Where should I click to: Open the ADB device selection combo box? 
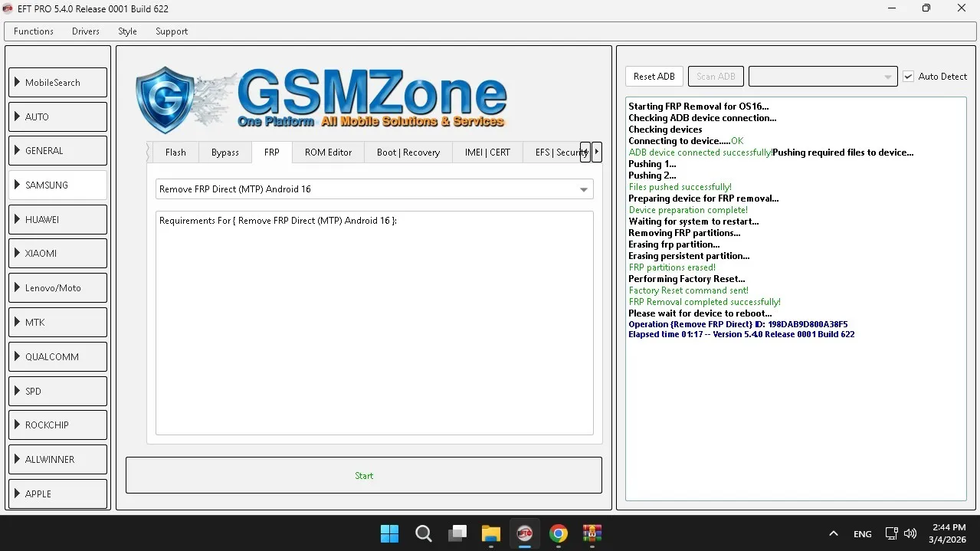(822, 77)
